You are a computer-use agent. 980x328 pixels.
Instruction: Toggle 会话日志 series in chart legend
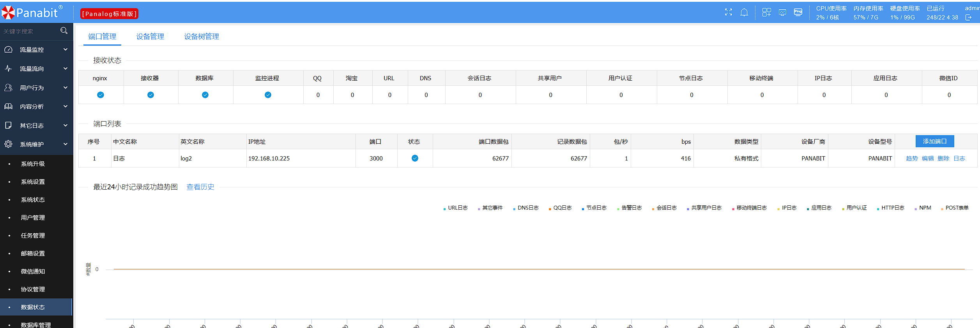click(664, 208)
